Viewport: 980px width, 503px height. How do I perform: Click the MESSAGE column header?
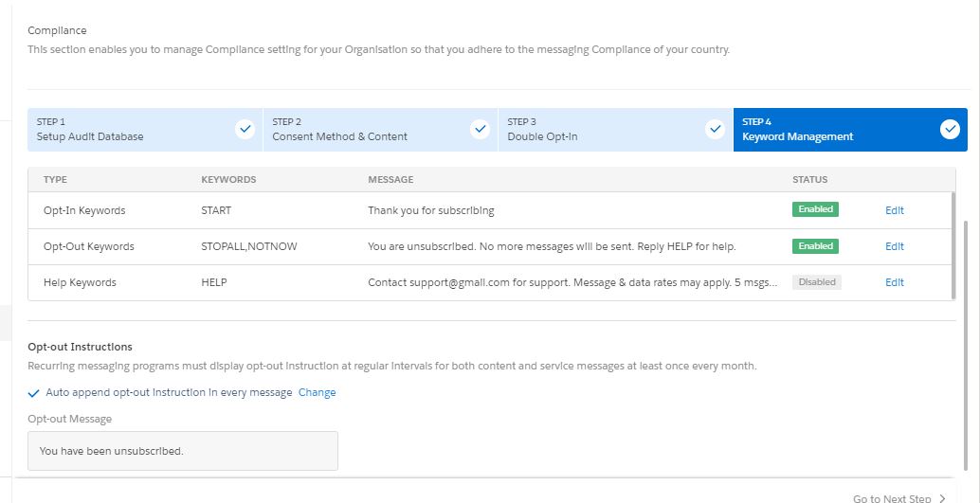390,179
